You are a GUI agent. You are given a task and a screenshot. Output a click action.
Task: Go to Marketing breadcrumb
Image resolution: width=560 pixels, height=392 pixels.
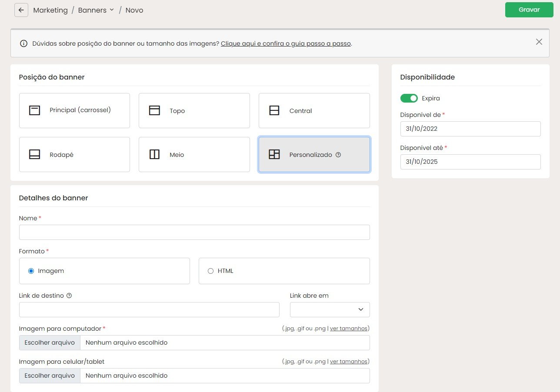tap(50, 10)
